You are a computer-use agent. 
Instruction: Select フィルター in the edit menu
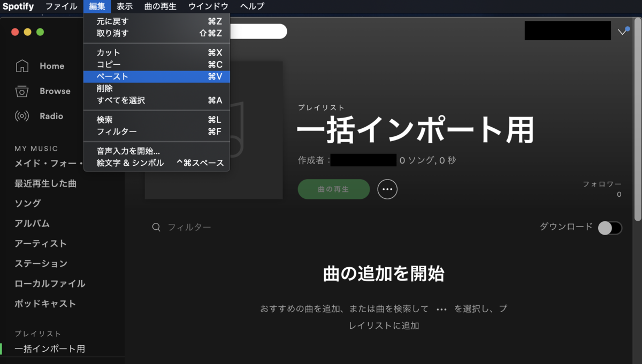(157, 131)
